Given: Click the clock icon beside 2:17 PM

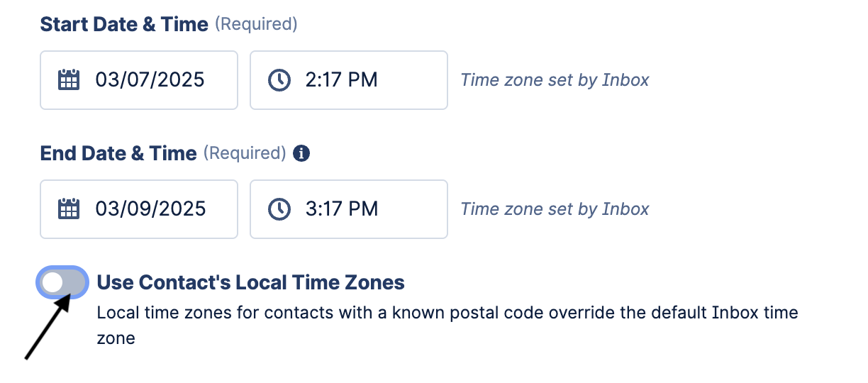Looking at the screenshot, I should (x=279, y=80).
